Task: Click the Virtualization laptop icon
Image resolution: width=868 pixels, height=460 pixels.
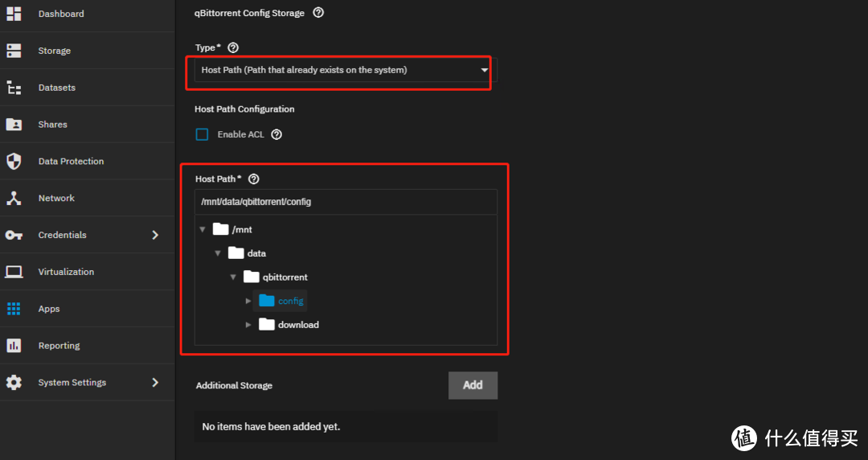Action: click(x=14, y=272)
